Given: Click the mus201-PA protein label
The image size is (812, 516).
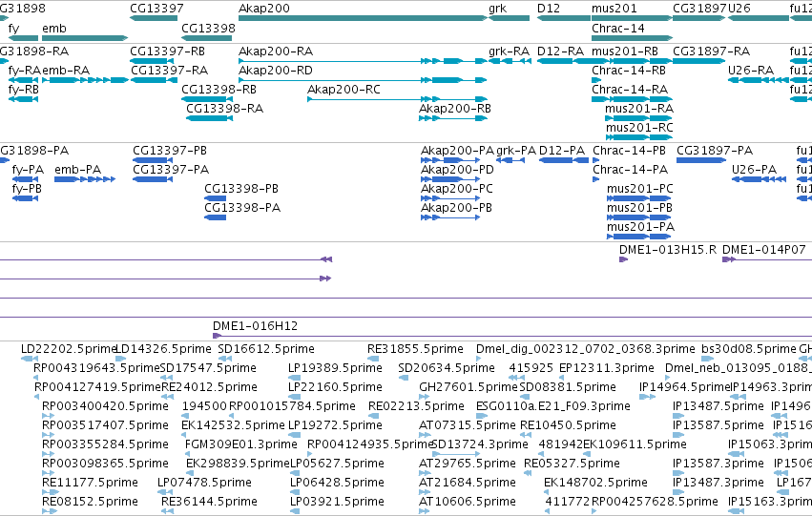Looking at the screenshot, I should click(x=640, y=227).
